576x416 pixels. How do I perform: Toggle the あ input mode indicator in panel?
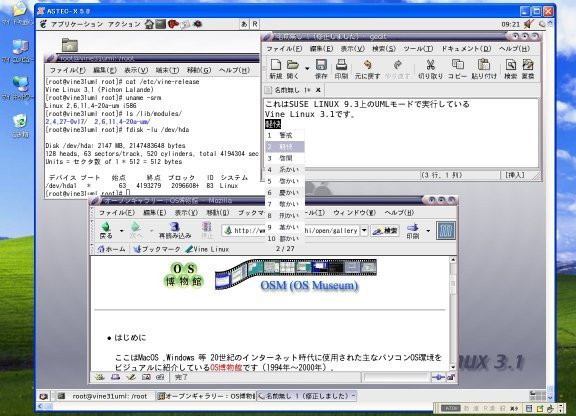pyautogui.click(x=244, y=25)
